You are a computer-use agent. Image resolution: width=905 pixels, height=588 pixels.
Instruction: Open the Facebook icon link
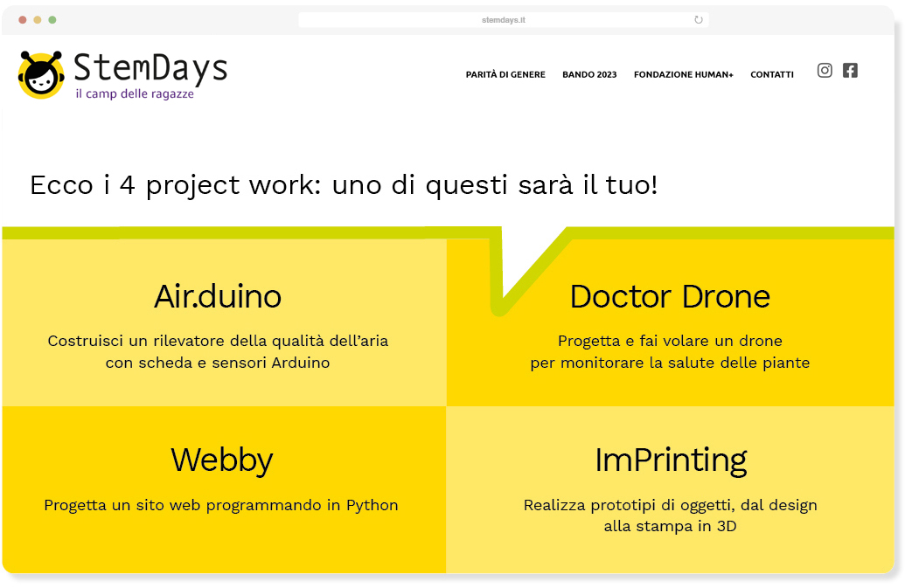(850, 70)
